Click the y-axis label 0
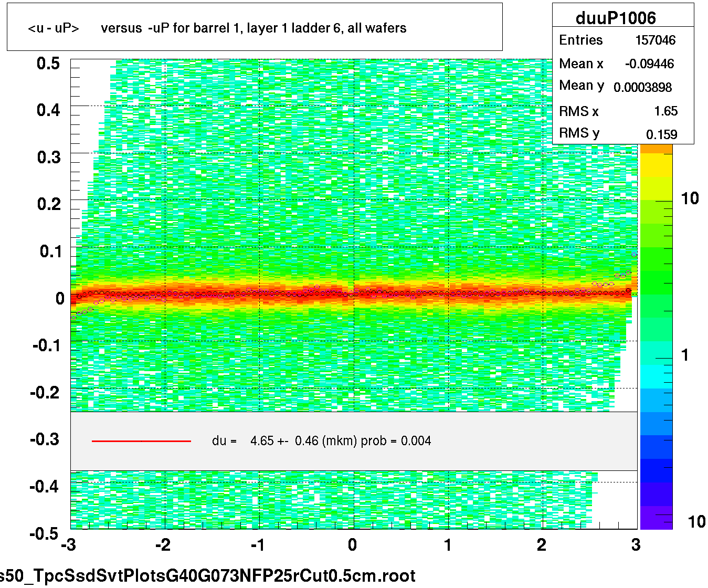This screenshot has height=588, width=708. pos(60,299)
